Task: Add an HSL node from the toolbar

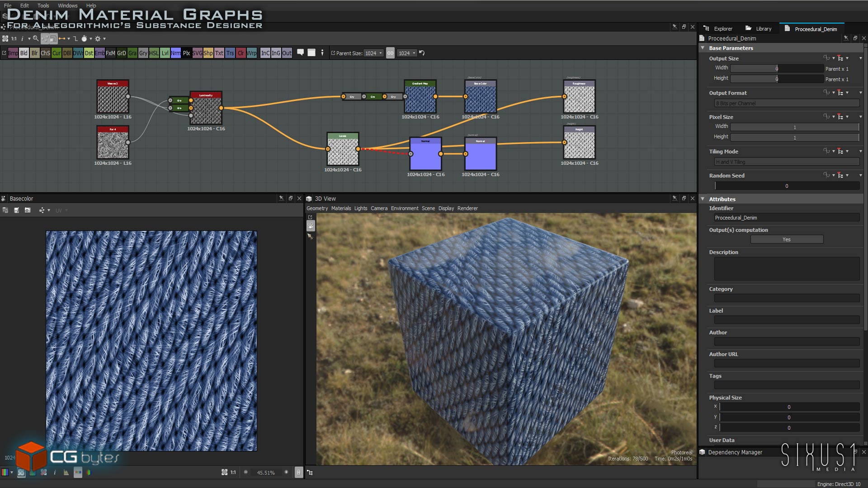Action: point(154,53)
